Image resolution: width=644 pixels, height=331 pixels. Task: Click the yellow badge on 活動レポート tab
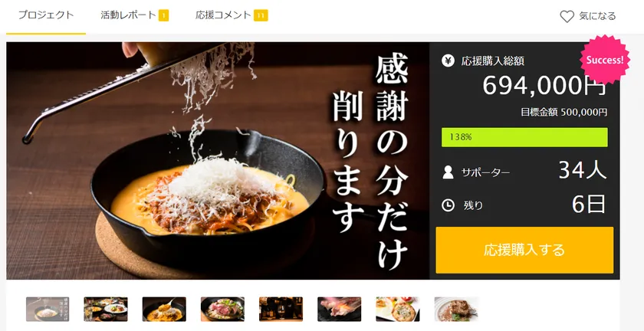(163, 16)
